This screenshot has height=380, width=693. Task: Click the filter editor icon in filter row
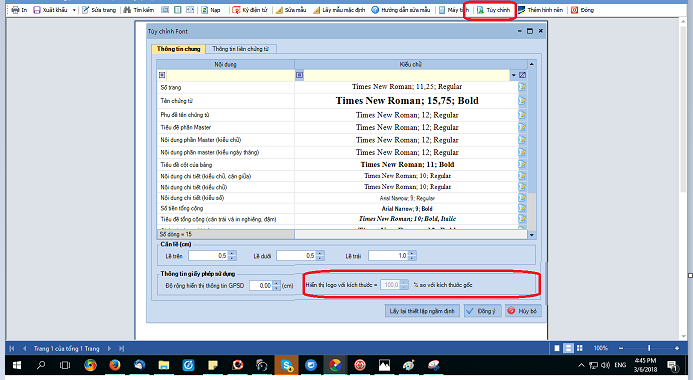coord(522,75)
